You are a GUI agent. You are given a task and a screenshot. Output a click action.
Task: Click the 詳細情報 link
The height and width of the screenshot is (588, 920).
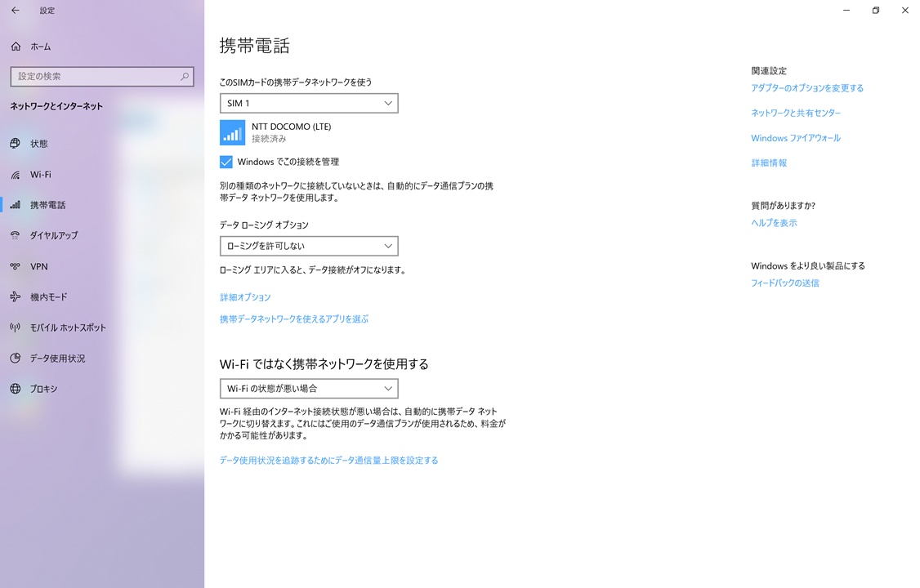tap(769, 163)
